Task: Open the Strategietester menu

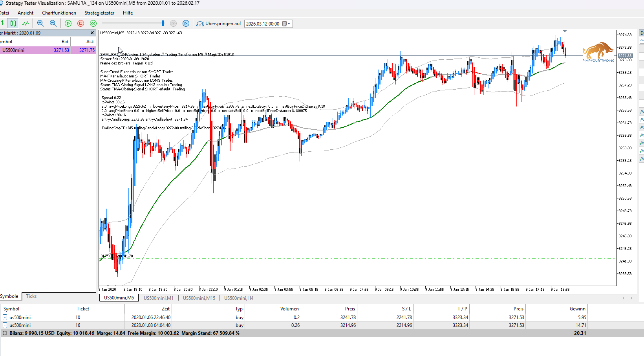Action: [x=99, y=13]
